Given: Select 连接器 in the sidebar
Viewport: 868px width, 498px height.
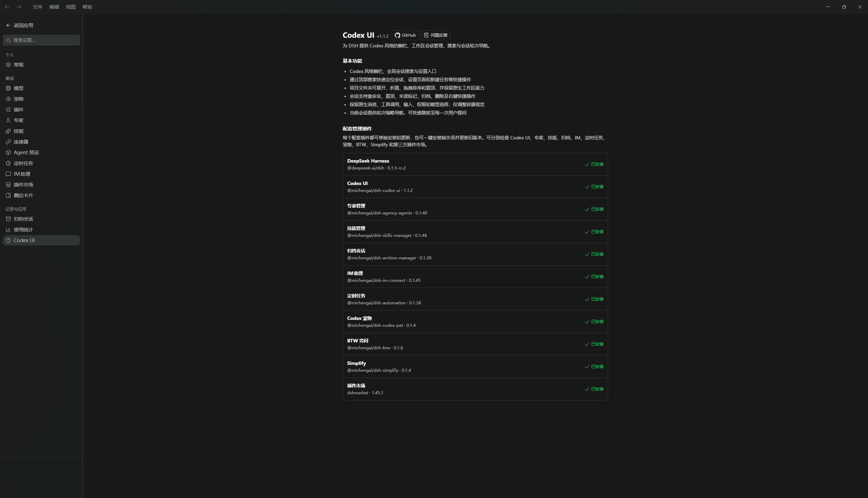Looking at the screenshot, I should (x=41, y=142).
